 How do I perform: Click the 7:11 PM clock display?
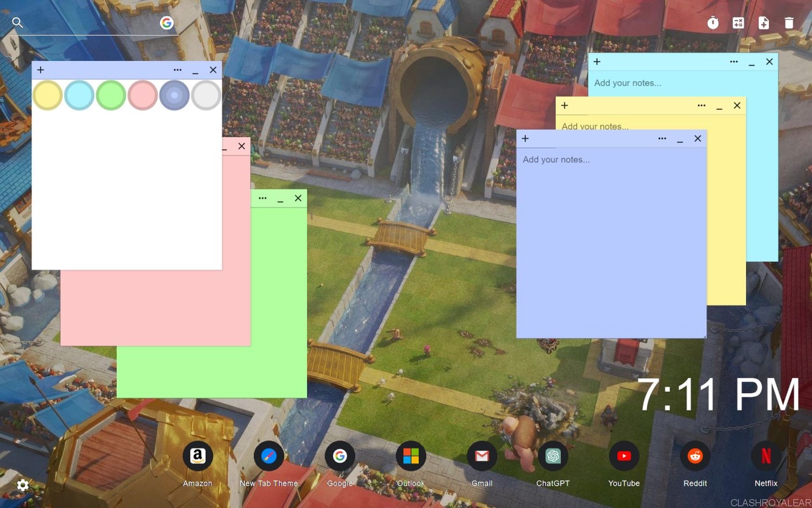coord(718,394)
